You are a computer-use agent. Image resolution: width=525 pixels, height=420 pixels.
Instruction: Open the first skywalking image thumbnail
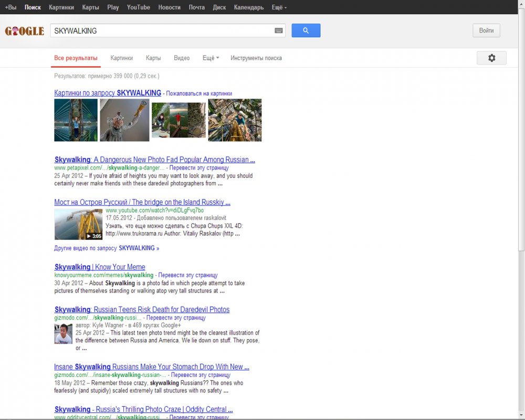click(x=76, y=120)
